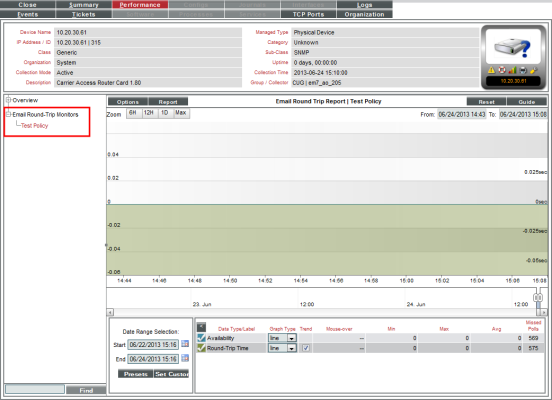This screenshot has height=400, width=552.
Task: Click the colored bar-graph icon
Action: click(x=513, y=70)
